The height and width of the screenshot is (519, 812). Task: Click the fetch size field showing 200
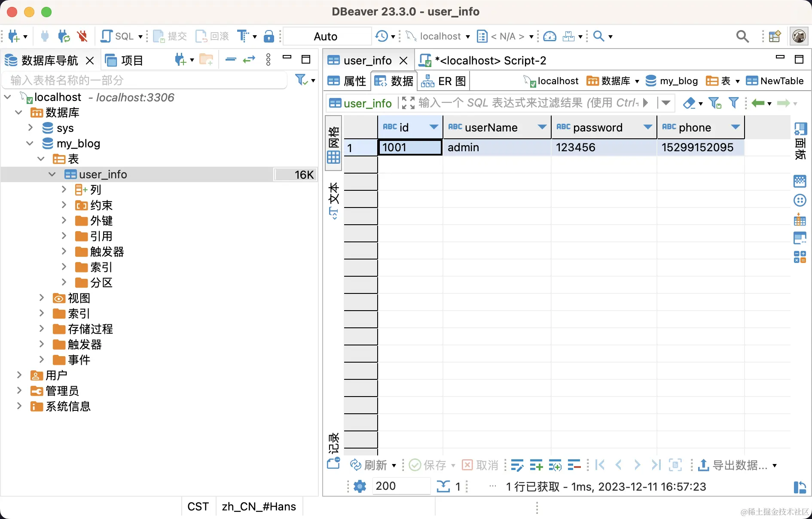pos(401,486)
